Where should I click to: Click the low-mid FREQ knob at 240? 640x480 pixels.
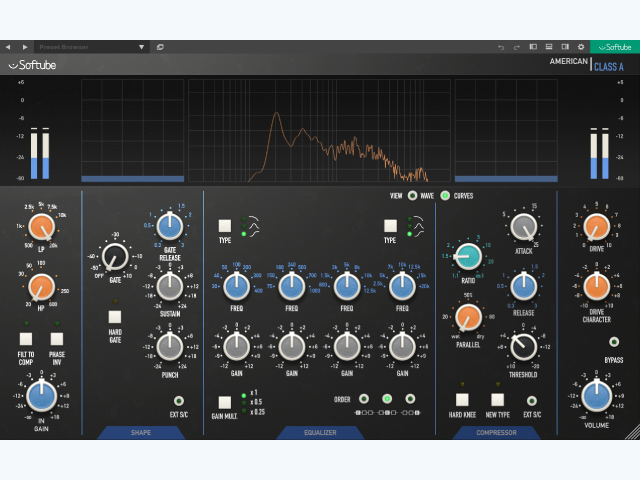click(x=291, y=287)
